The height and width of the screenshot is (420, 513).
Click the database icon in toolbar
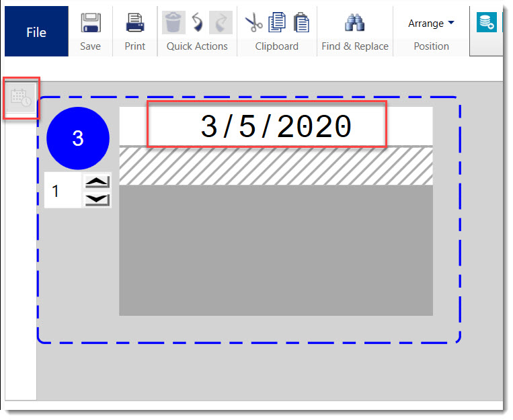486,23
